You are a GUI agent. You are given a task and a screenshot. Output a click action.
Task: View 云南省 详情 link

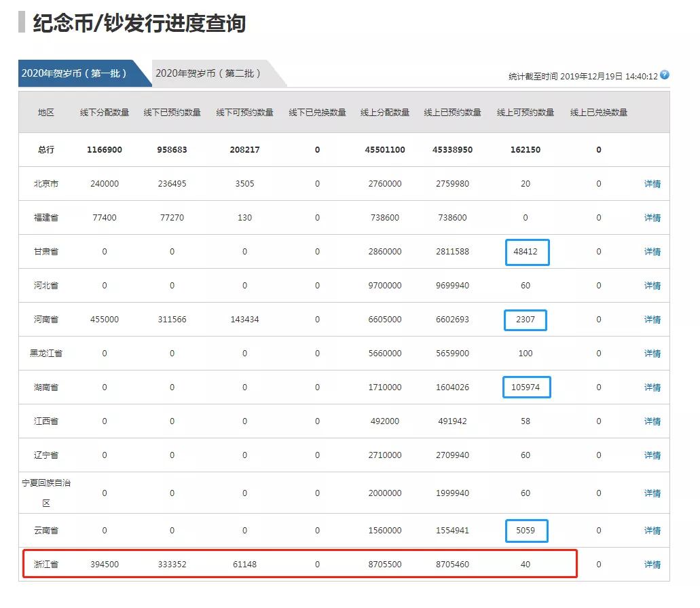[x=652, y=531]
